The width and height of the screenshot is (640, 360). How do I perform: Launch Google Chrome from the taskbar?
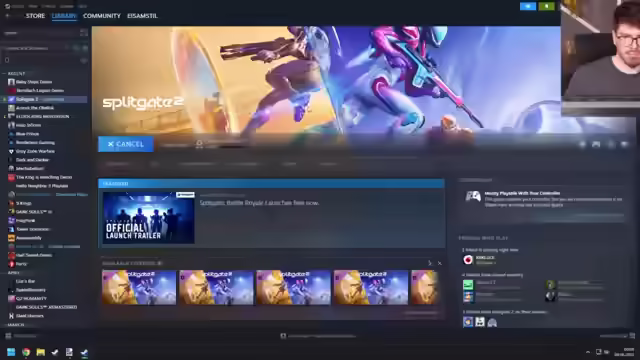(x=26, y=352)
